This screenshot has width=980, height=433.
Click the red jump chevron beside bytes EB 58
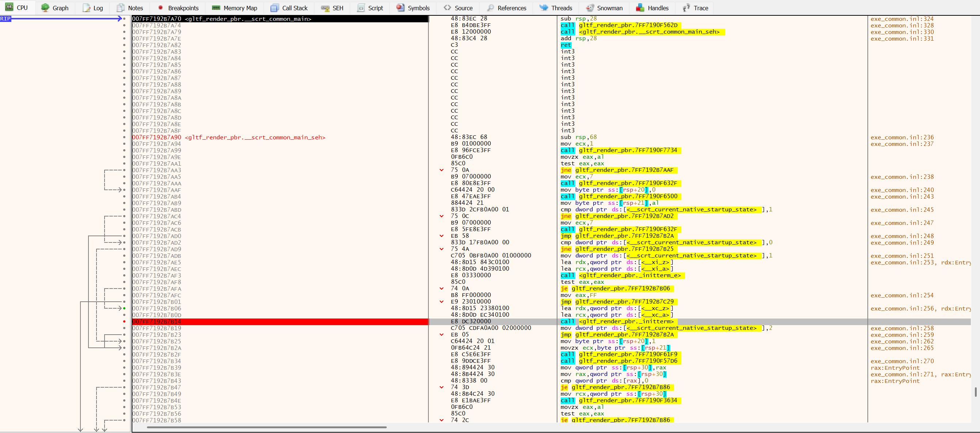click(442, 236)
